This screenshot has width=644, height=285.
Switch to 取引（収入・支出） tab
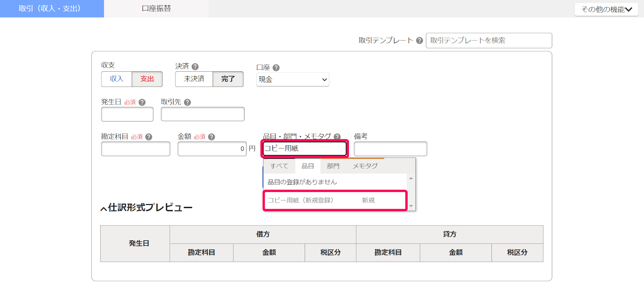[52, 8]
